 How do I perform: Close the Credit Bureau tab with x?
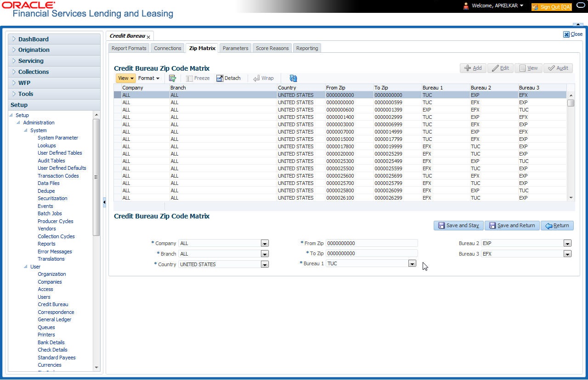[x=148, y=37]
